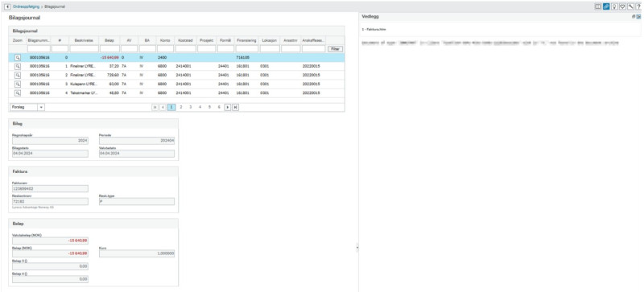Image resolution: width=644 pixels, height=292 pixels.
Task: Go to last page of journal
Action: (235, 107)
